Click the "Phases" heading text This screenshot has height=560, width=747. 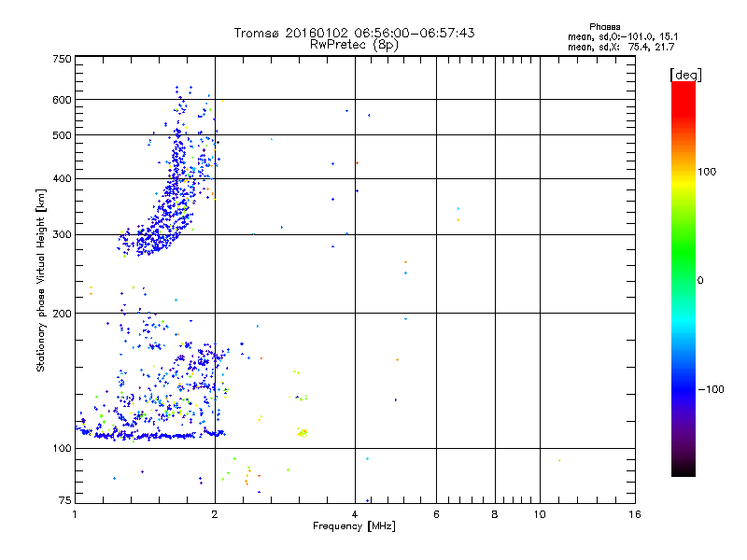click(604, 27)
